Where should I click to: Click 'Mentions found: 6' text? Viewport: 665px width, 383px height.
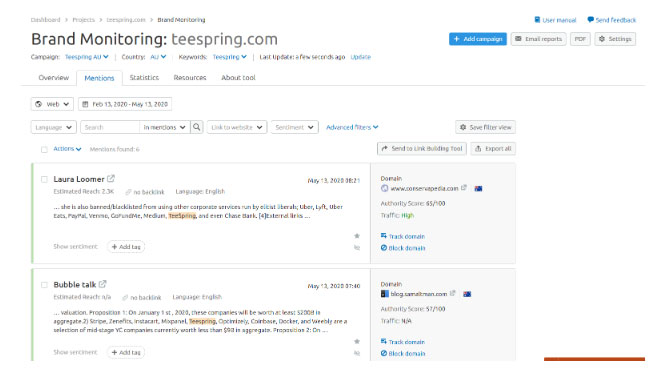click(115, 149)
